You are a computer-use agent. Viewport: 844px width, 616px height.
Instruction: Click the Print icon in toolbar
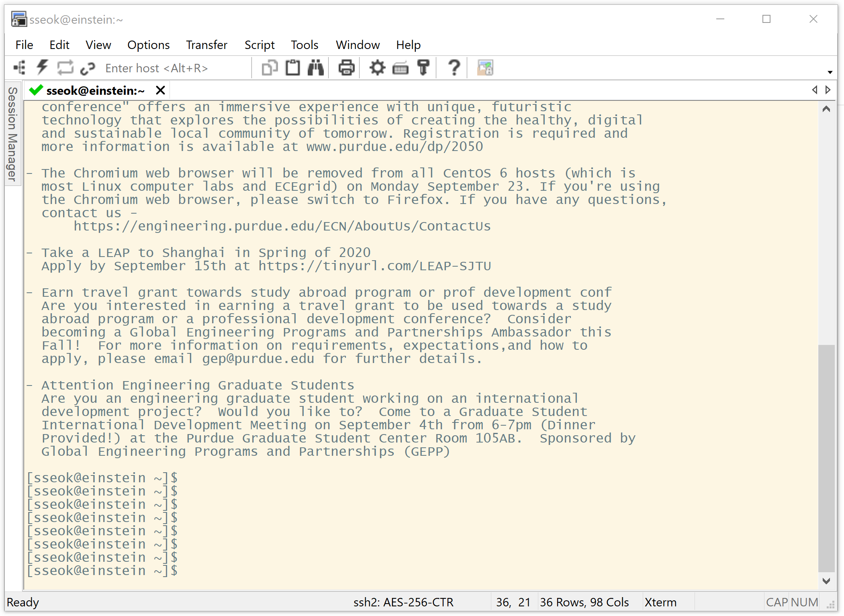point(346,68)
